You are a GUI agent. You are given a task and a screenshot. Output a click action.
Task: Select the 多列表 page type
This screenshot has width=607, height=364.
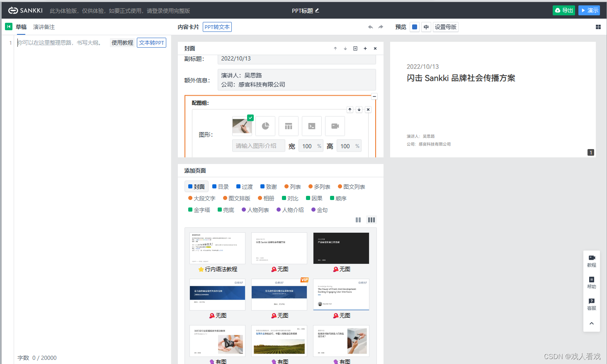pyautogui.click(x=319, y=187)
